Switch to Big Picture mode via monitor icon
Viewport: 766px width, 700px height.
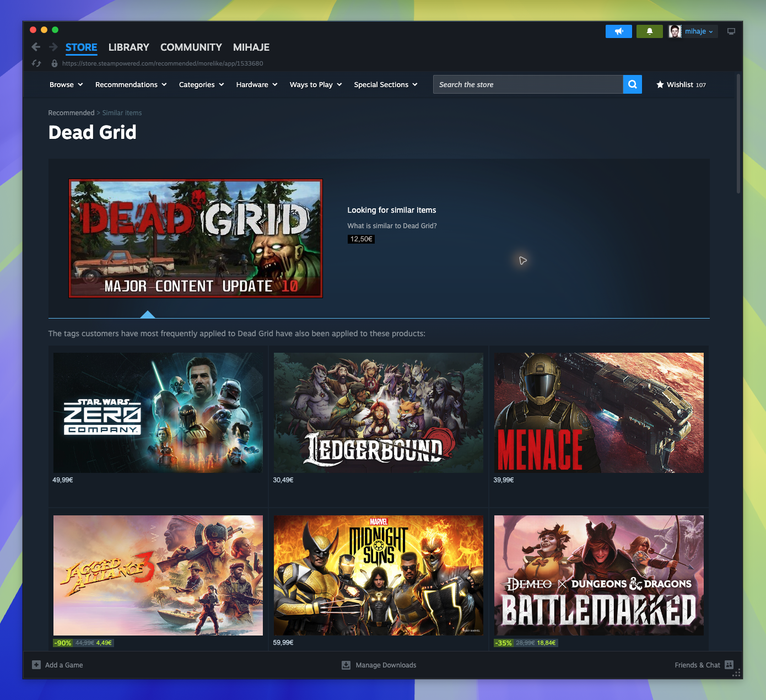731,31
